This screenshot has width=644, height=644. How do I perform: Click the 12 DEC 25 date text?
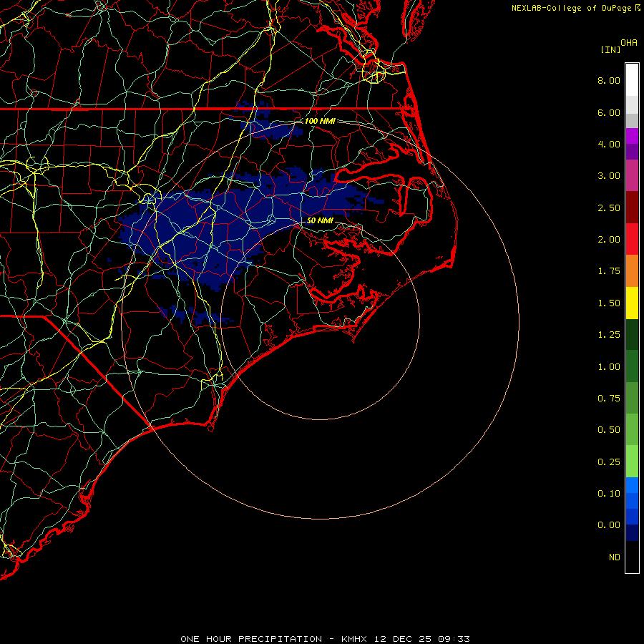point(402,639)
